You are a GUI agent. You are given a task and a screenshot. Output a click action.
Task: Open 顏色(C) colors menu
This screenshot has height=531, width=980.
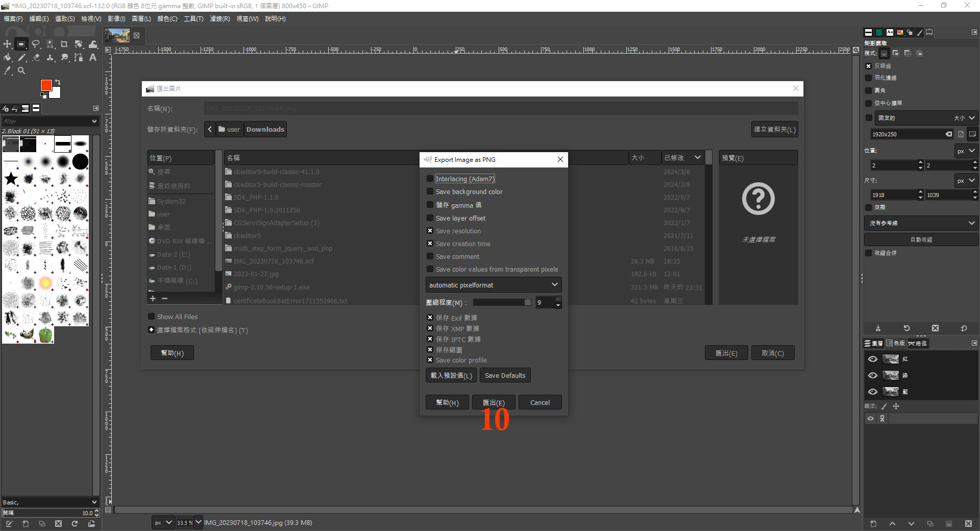167,19
